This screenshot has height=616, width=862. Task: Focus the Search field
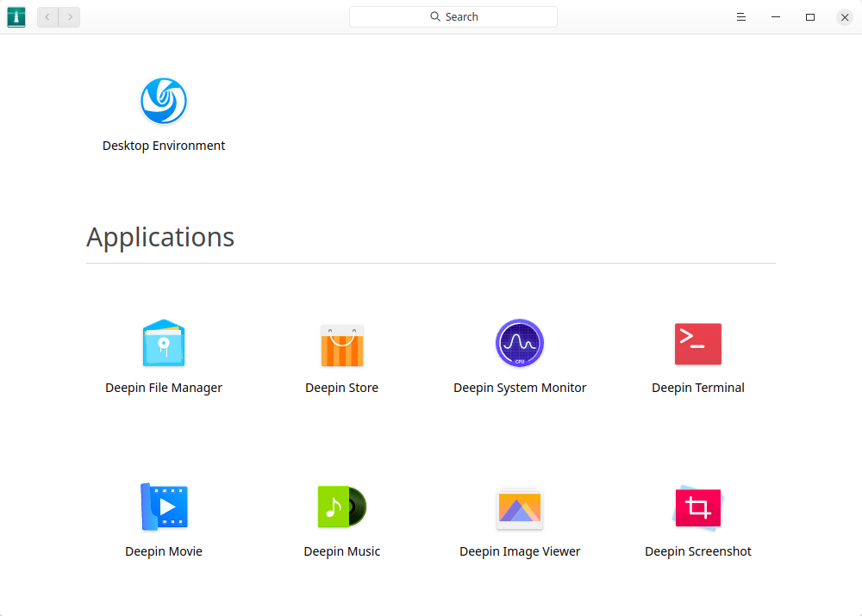(x=453, y=17)
